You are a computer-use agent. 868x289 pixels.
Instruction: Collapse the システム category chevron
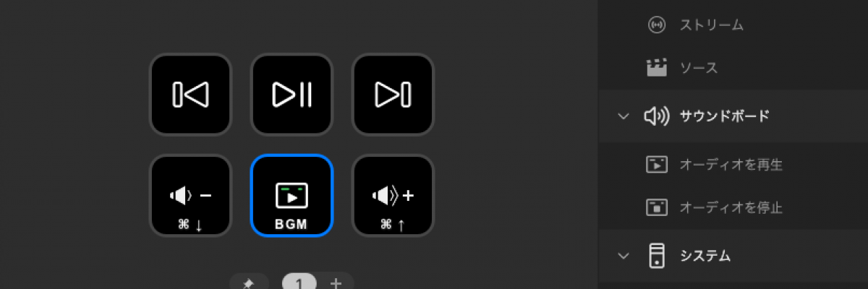[624, 256]
